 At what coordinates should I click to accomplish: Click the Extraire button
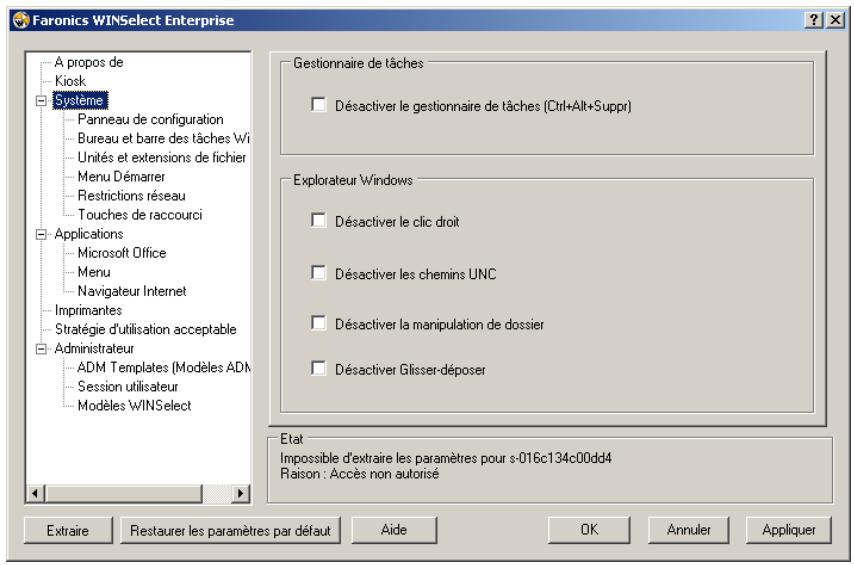(x=68, y=530)
